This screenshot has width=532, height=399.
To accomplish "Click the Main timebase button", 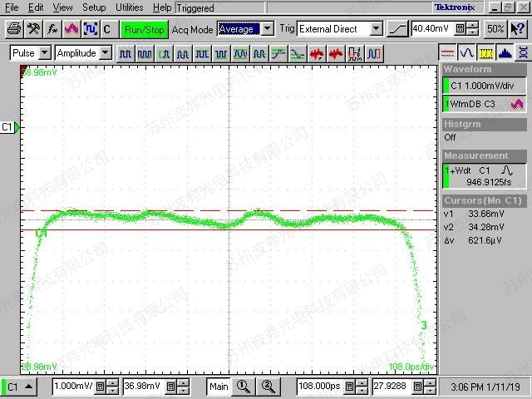I will 219,387.
